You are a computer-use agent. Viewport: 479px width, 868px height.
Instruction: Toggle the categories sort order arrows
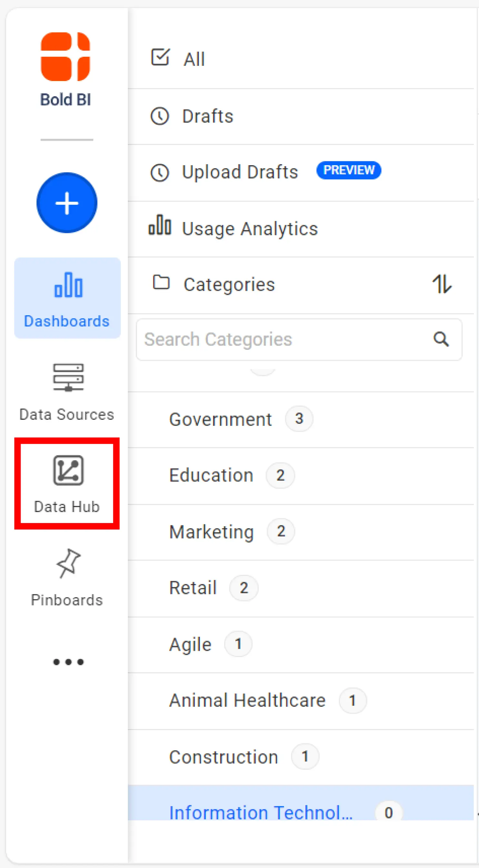pos(442,284)
